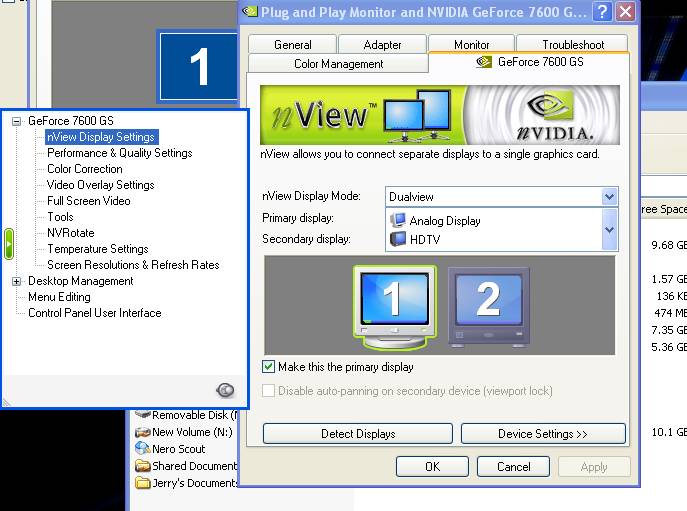This screenshot has width=687, height=511.
Task: Click the large display 1 box behind dialog
Action: point(198,67)
